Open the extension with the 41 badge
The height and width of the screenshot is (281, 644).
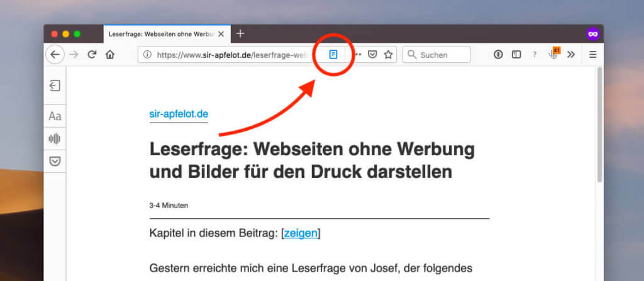554,54
